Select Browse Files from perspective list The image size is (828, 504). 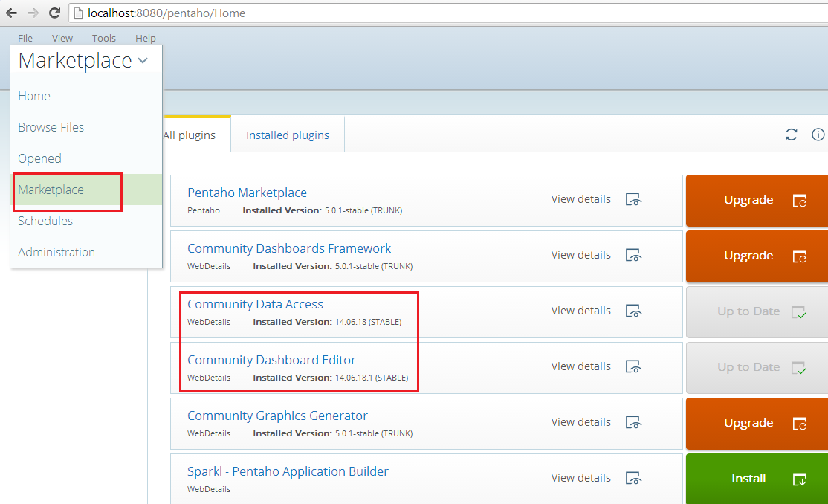pyautogui.click(x=51, y=127)
